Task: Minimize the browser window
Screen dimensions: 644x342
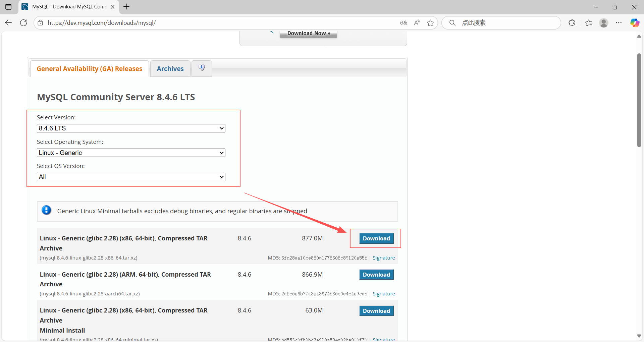Action: pos(596,7)
